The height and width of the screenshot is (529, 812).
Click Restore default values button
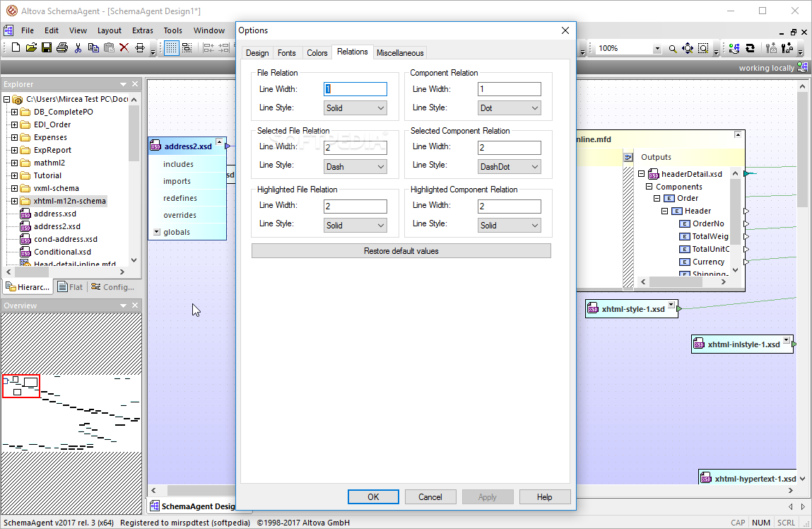point(401,251)
